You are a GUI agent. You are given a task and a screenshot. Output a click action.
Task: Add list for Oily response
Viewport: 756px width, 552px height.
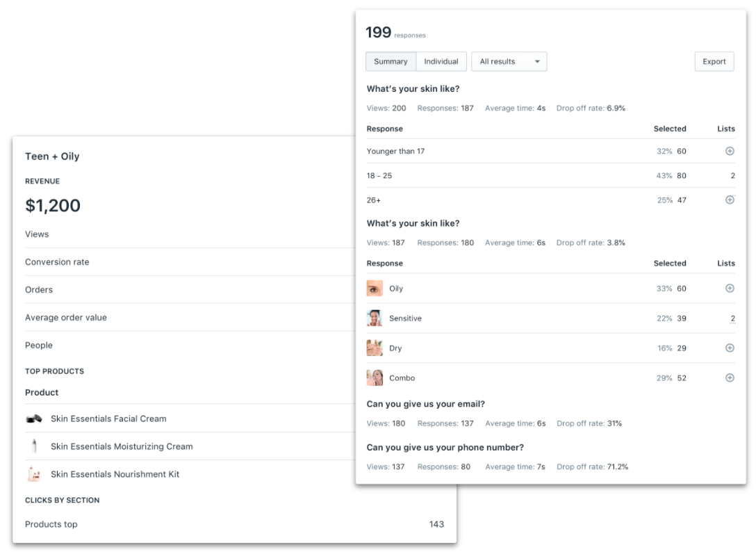pos(730,288)
